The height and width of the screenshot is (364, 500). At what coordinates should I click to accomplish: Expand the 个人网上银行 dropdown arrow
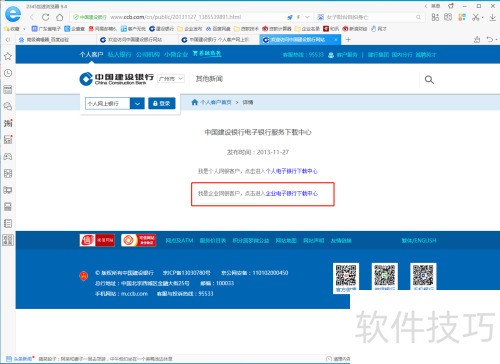[137, 104]
